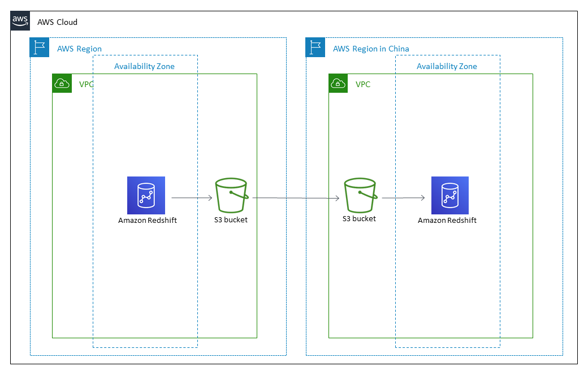588x379 pixels.
Task: Click the left S3 bucket icon
Action: (231, 195)
